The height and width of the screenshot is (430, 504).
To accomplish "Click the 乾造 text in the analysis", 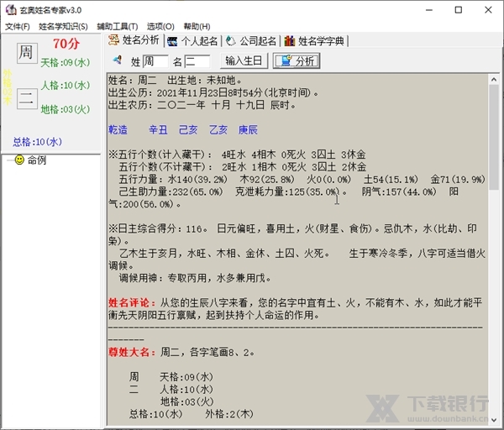I will coord(118,130).
